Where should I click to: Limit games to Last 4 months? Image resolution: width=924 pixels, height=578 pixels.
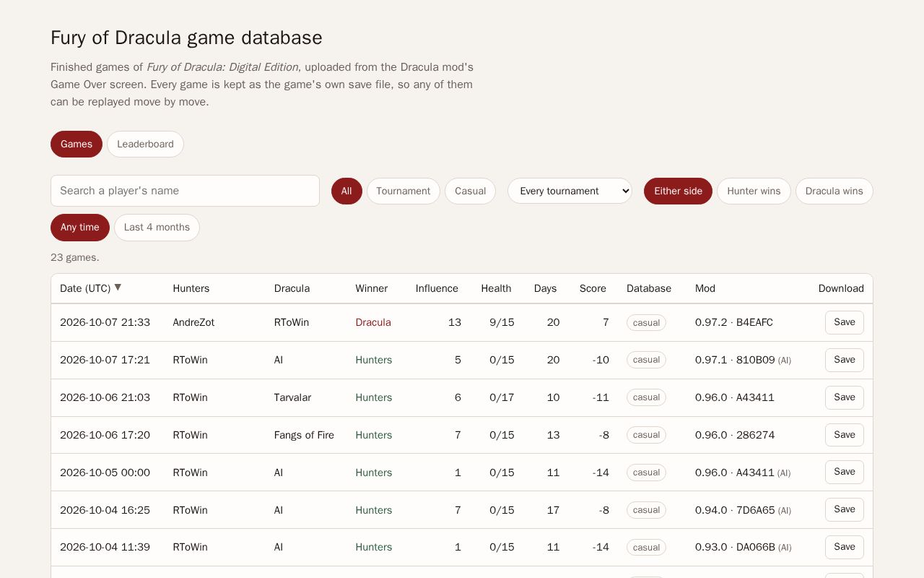pos(157,227)
